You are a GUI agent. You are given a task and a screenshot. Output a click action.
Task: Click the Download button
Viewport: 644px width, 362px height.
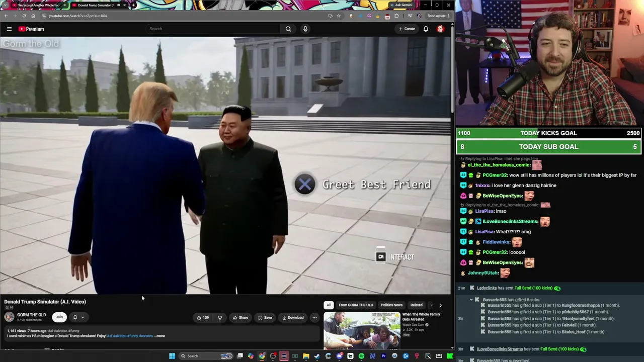[x=293, y=317]
